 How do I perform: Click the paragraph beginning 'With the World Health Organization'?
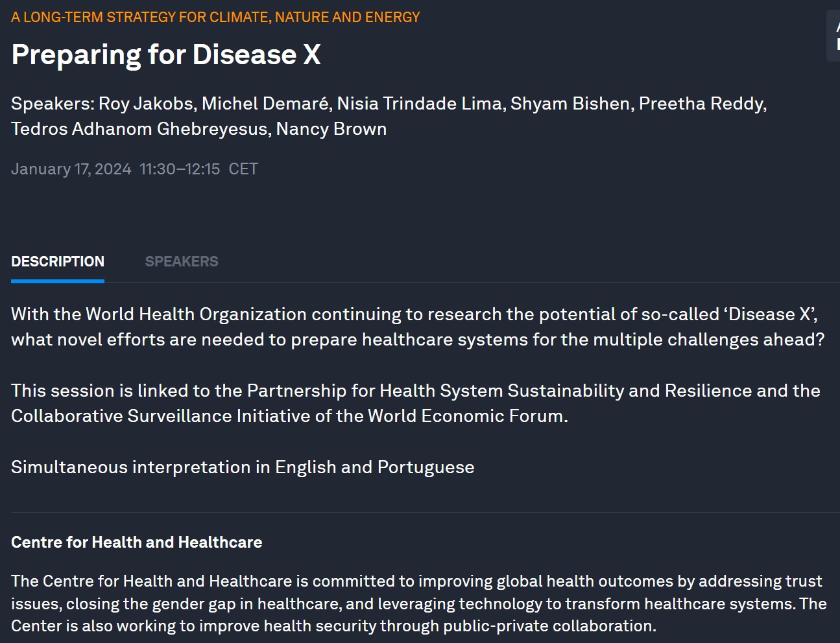coord(418,327)
